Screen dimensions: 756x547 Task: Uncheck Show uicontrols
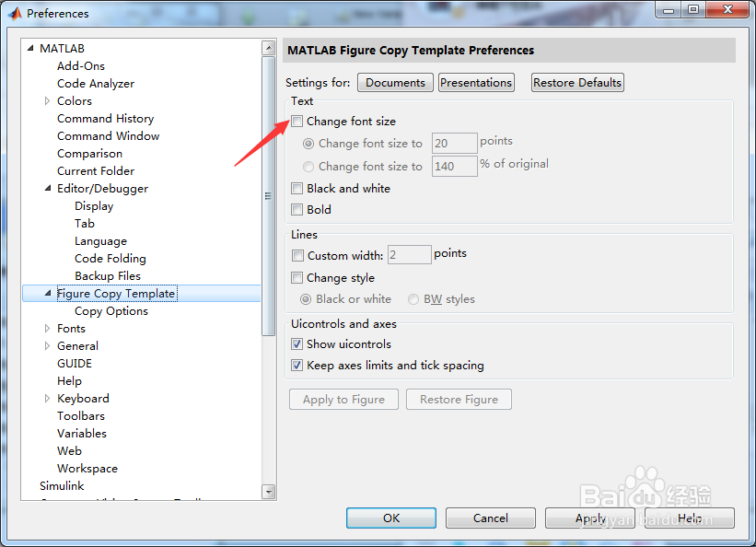point(297,343)
